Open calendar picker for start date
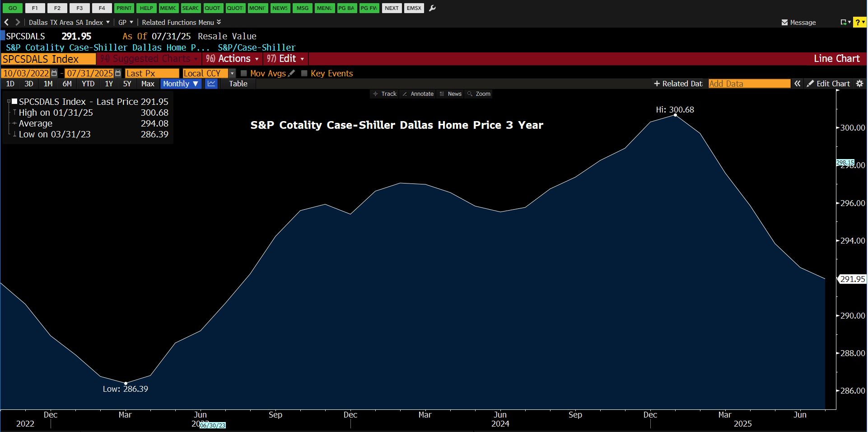This screenshot has width=868, height=432. 54,73
